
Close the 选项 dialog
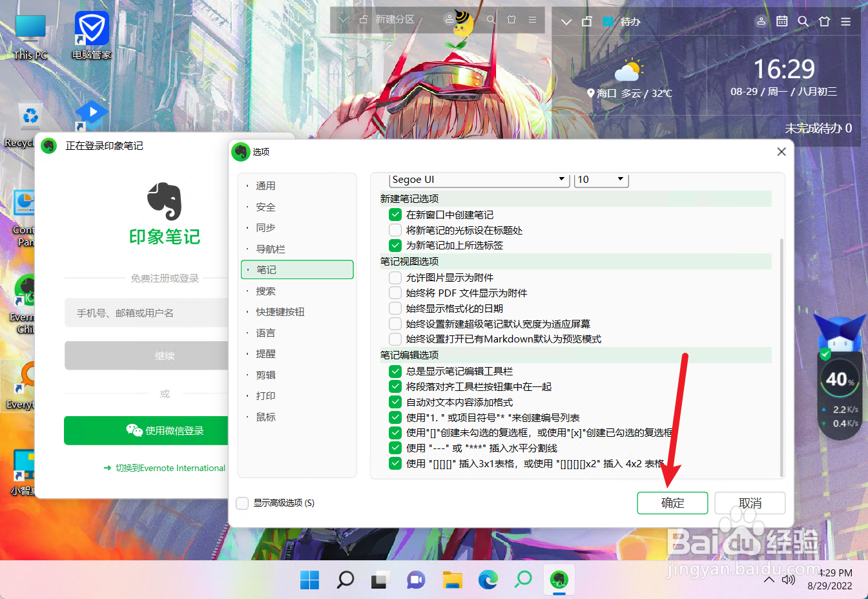(781, 152)
